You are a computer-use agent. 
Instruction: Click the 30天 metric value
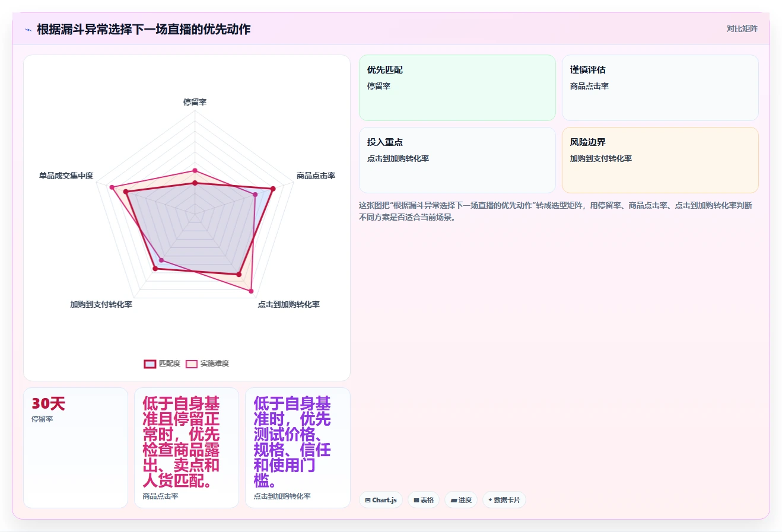pos(48,404)
